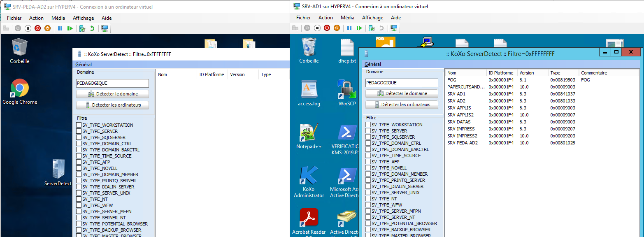Click 'Détecter le domaine' in SRV-AD1 window
This screenshot has height=237, width=644.
pos(402,93)
